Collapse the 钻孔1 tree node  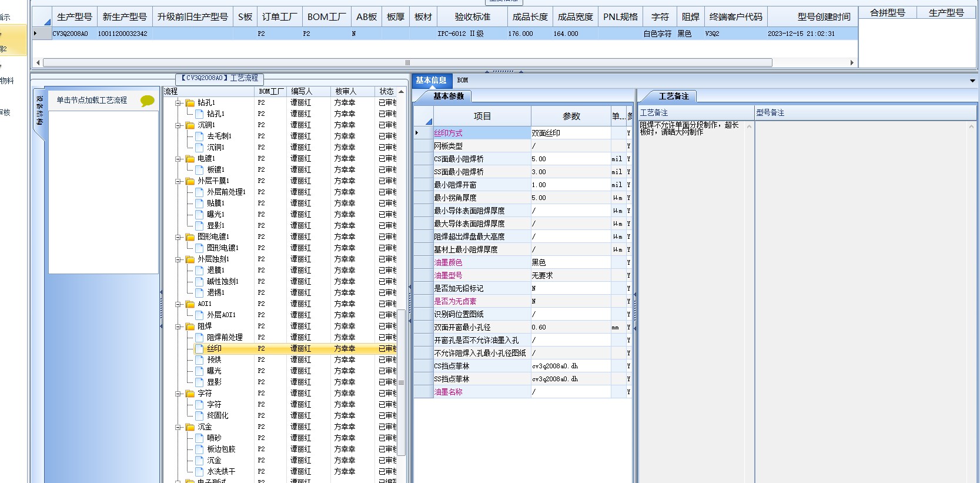[x=178, y=103]
